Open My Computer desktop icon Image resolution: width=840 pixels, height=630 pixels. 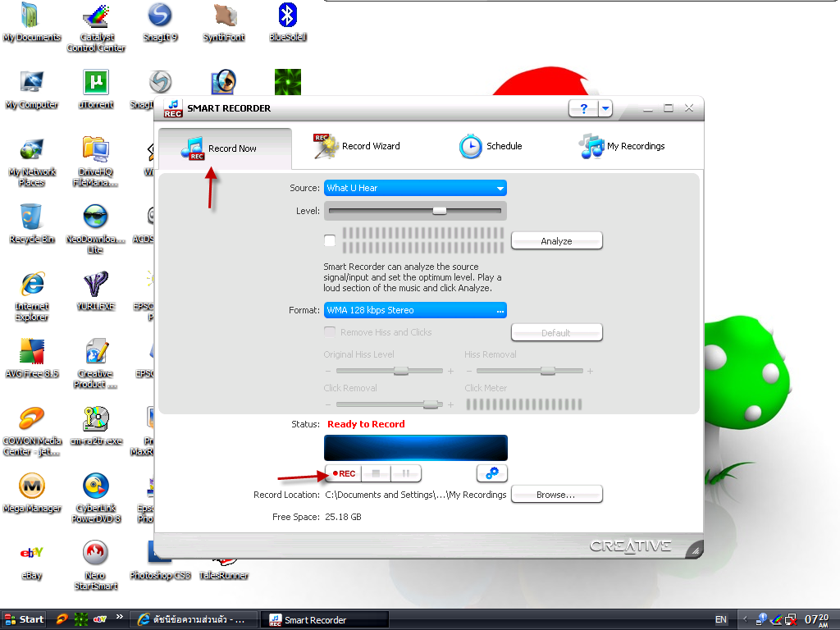(31, 89)
